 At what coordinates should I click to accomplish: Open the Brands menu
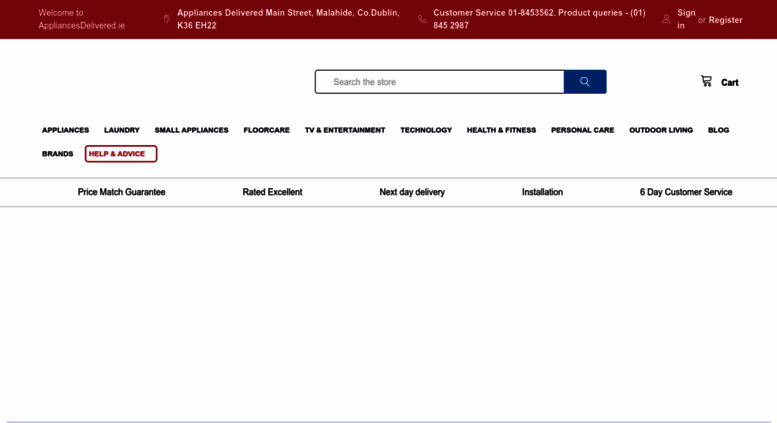[x=57, y=154]
